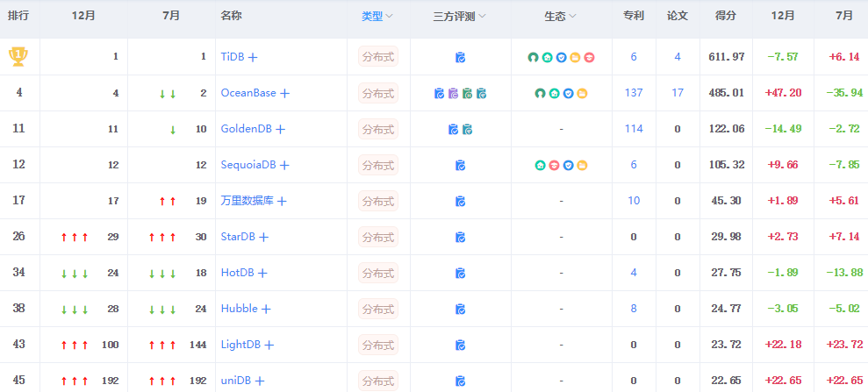The height and width of the screenshot is (392, 868).
Task: Open the 万里数据库 name link
Action: pyautogui.click(x=247, y=201)
